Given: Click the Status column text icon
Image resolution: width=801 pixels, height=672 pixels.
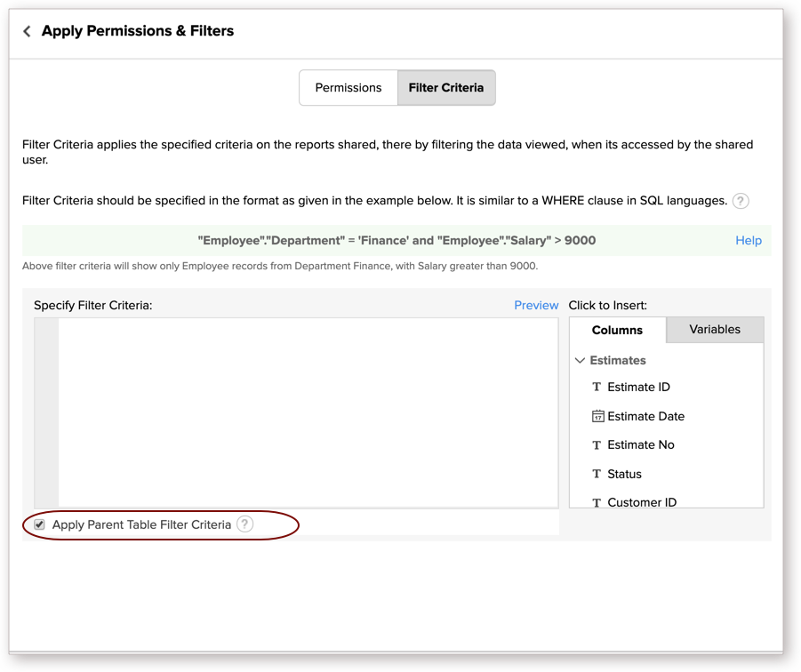Looking at the screenshot, I should point(597,475).
